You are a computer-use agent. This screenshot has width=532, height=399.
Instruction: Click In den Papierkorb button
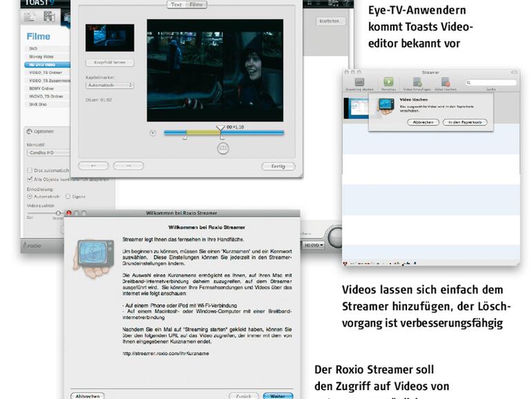click(465, 122)
